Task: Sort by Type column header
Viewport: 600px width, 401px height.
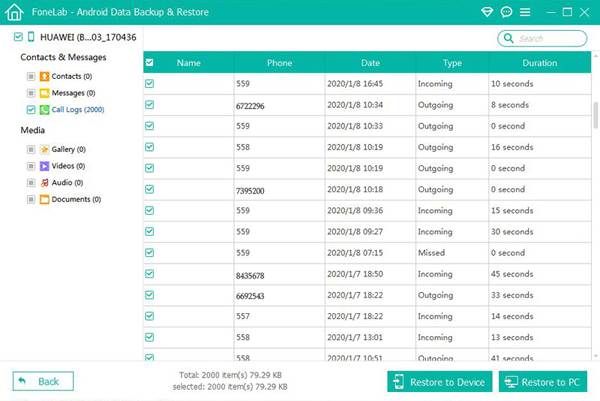Action: pyautogui.click(x=452, y=63)
